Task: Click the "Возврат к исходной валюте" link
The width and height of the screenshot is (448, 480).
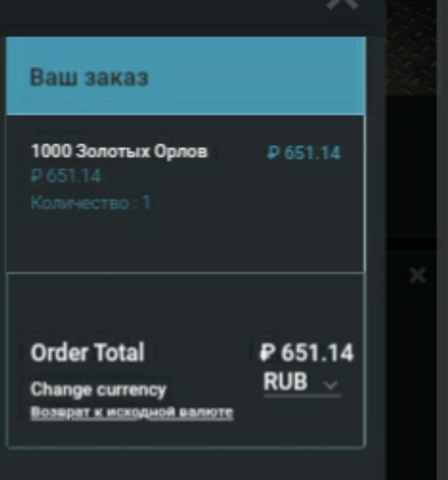Action: click(132, 413)
